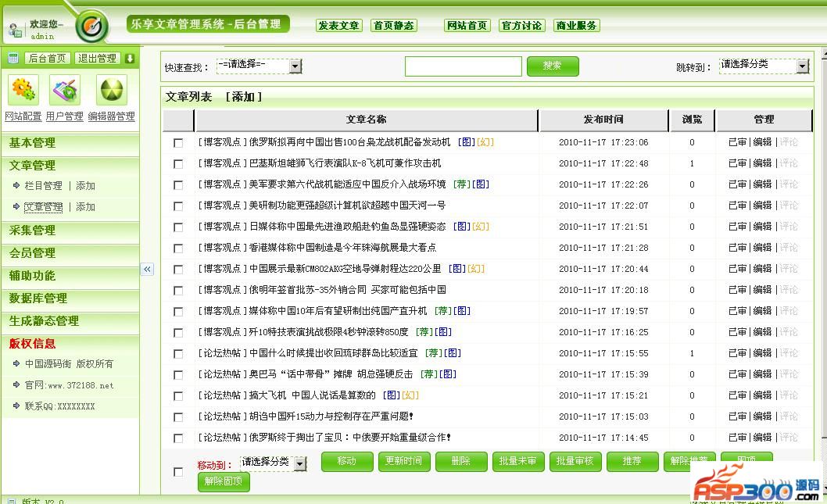Image resolution: width=827 pixels, height=504 pixels.
Task: Check the box for 美军要求第六代战机 article
Action: tap(178, 185)
